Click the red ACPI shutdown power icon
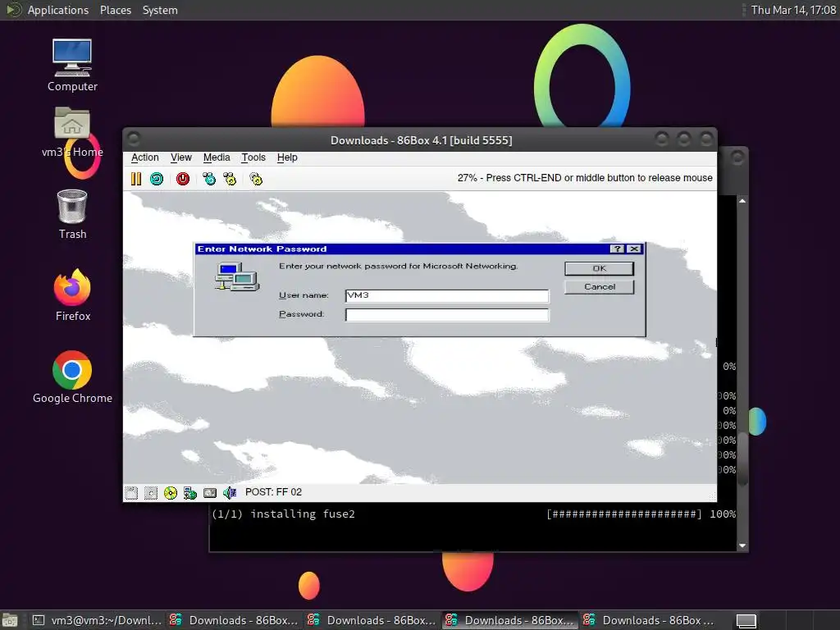The width and height of the screenshot is (840, 630). (183, 178)
